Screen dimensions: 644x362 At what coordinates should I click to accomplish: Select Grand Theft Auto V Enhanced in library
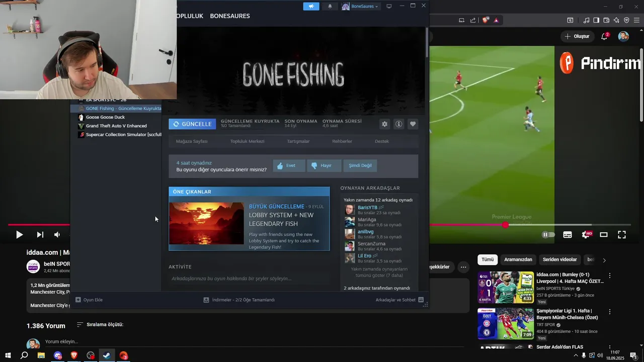[116, 126]
